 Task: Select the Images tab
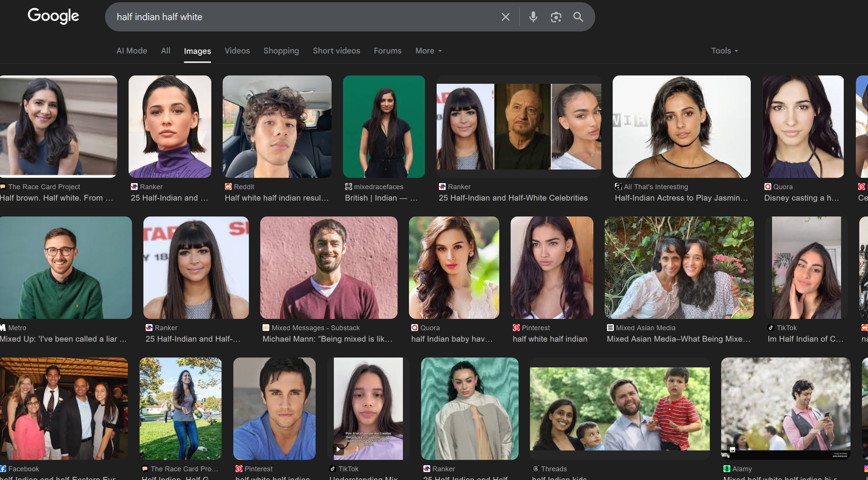point(197,51)
